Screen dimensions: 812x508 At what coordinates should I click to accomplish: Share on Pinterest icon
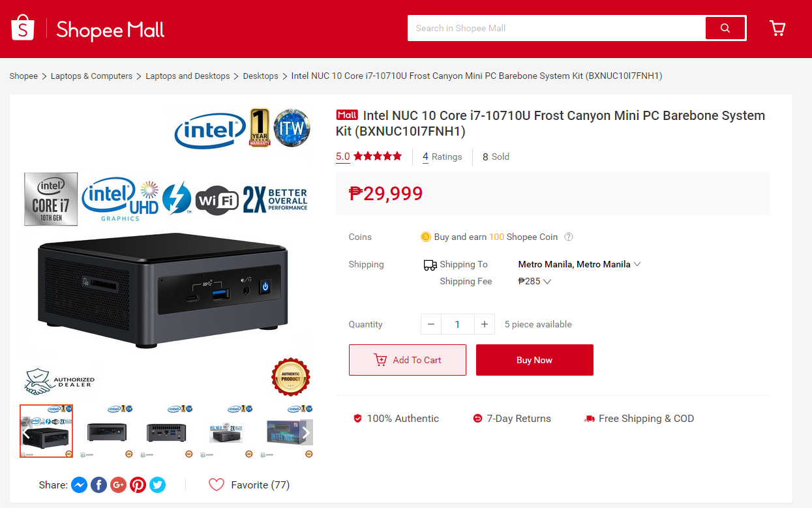point(138,485)
